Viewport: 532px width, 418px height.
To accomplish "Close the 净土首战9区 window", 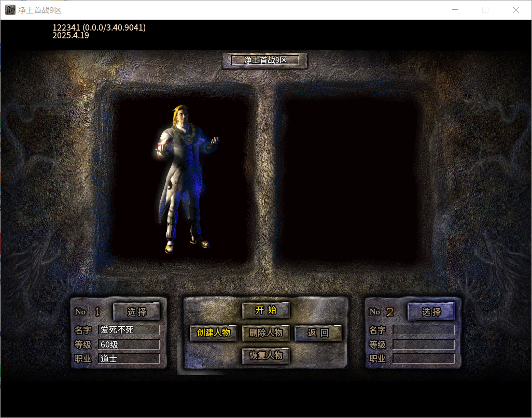I will tap(516, 10).
